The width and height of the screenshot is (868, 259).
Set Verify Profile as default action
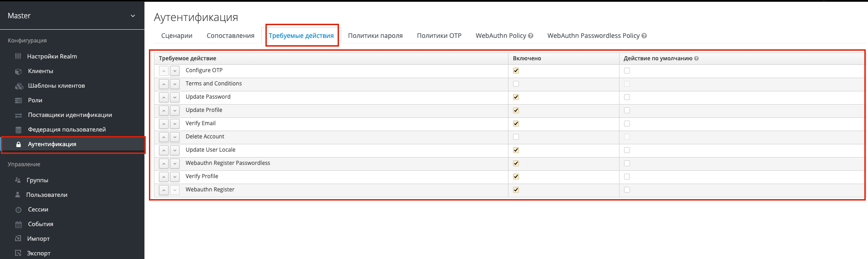click(x=627, y=176)
